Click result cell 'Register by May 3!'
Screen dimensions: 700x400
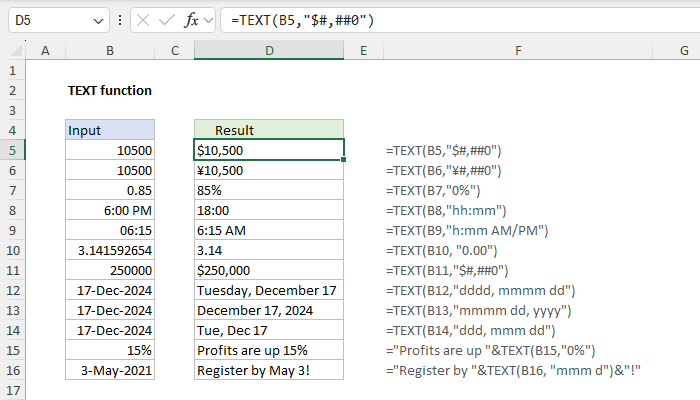tap(269, 370)
